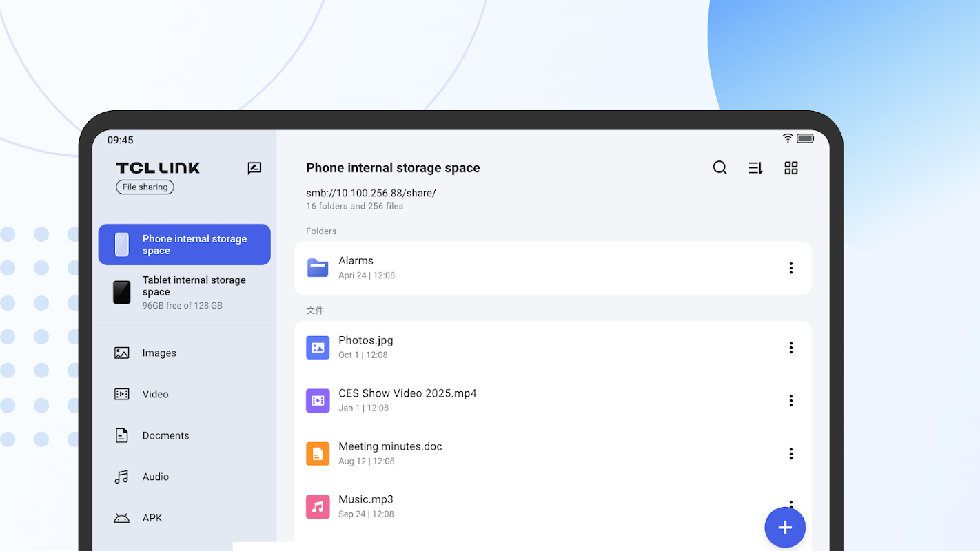The image size is (980, 551).
Task: Open Music.mp3 file name
Action: coord(366,499)
